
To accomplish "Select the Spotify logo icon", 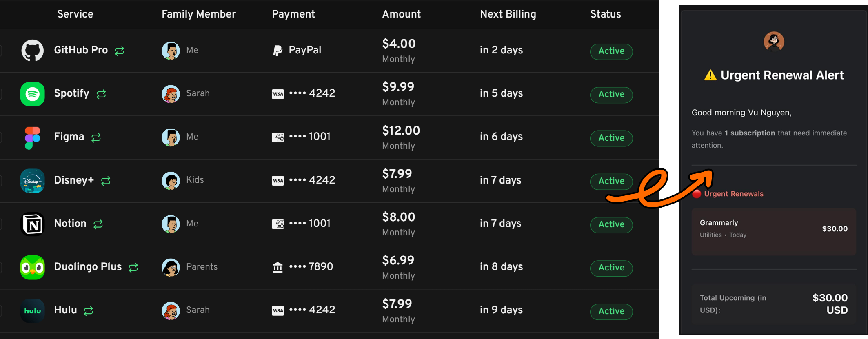I will (x=32, y=94).
